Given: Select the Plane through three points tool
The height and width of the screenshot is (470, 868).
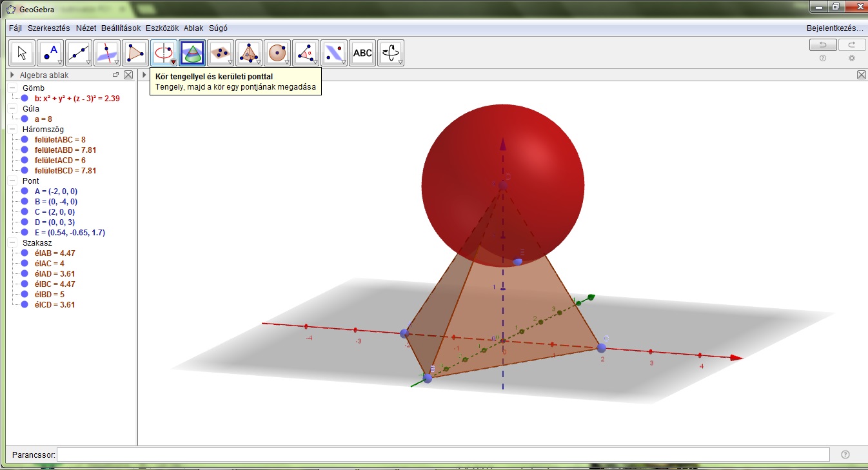Looking at the screenshot, I should (x=221, y=53).
